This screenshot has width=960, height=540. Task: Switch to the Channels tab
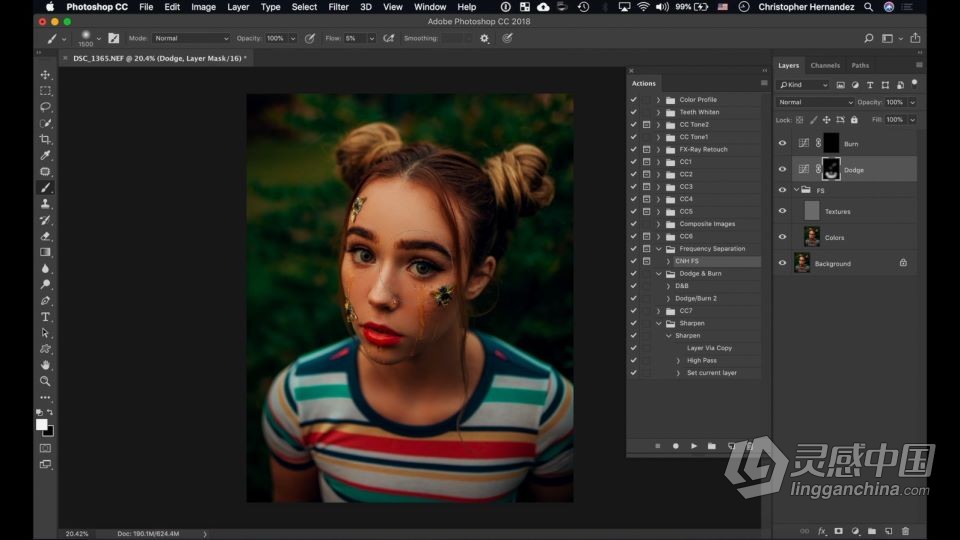click(825, 66)
